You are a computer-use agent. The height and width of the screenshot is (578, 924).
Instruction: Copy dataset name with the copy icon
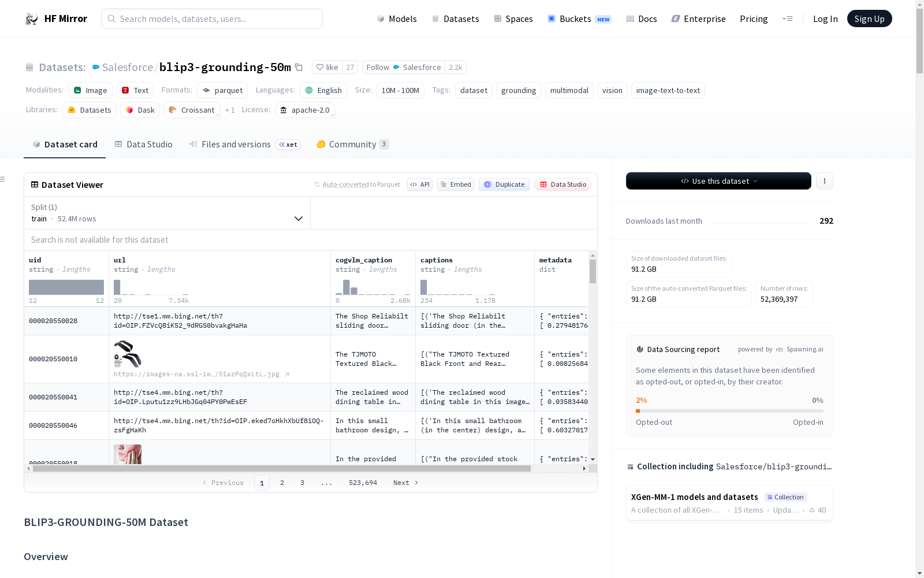(299, 67)
